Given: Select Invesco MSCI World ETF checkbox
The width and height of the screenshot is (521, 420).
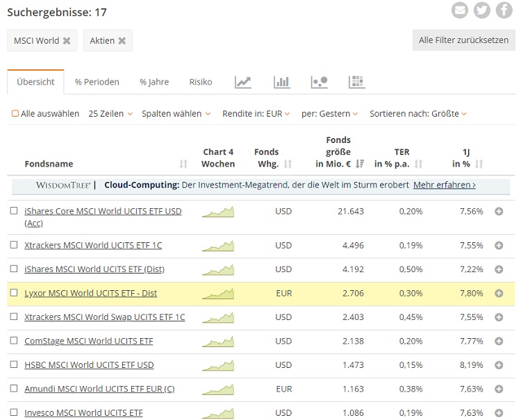Looking at the screenshot, I should [x=14, y=412].
